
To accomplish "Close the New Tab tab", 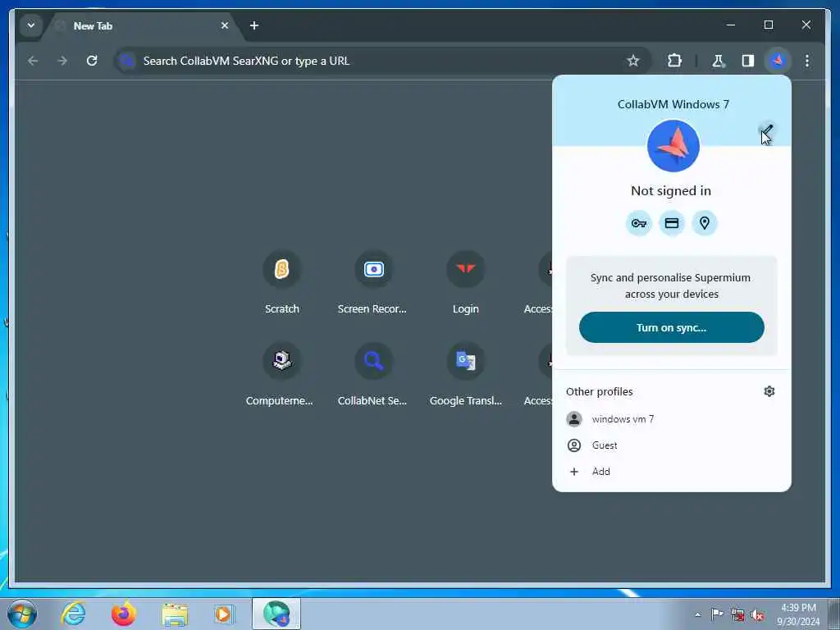I will (225, 25).
